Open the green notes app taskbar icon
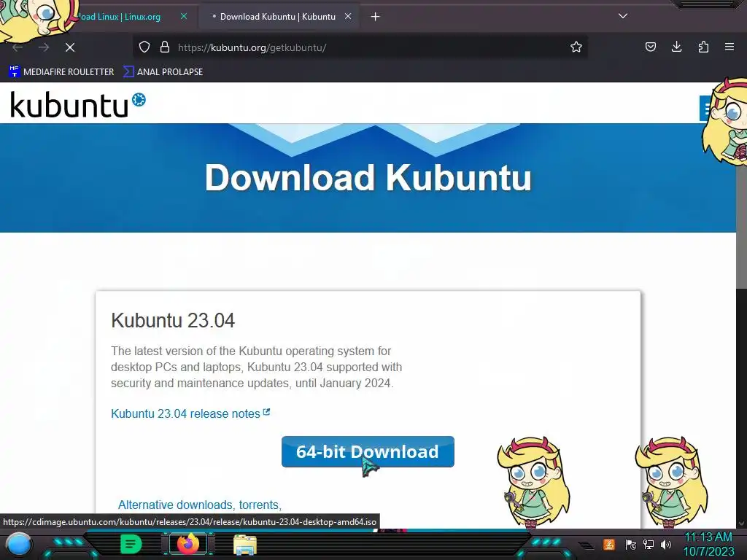The width and height of the screenshot is (747, 560). point(131,544)
